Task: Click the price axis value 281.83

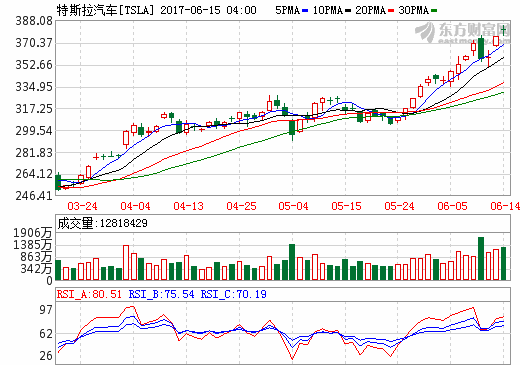Action: [34, 153]
